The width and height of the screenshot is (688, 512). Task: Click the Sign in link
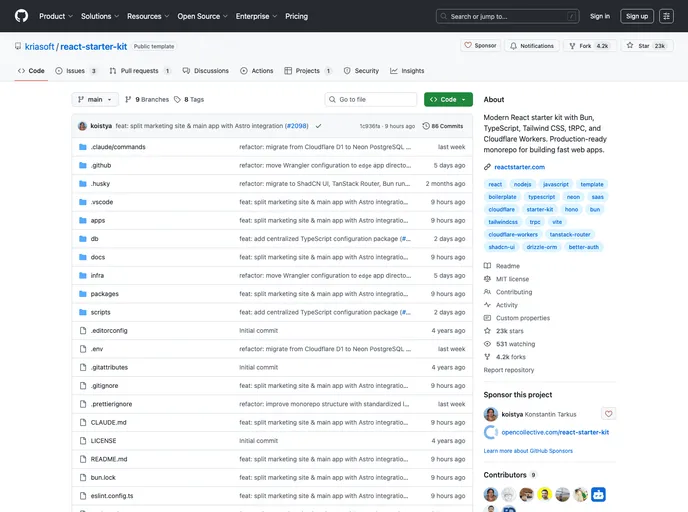[x=600, y=16]
